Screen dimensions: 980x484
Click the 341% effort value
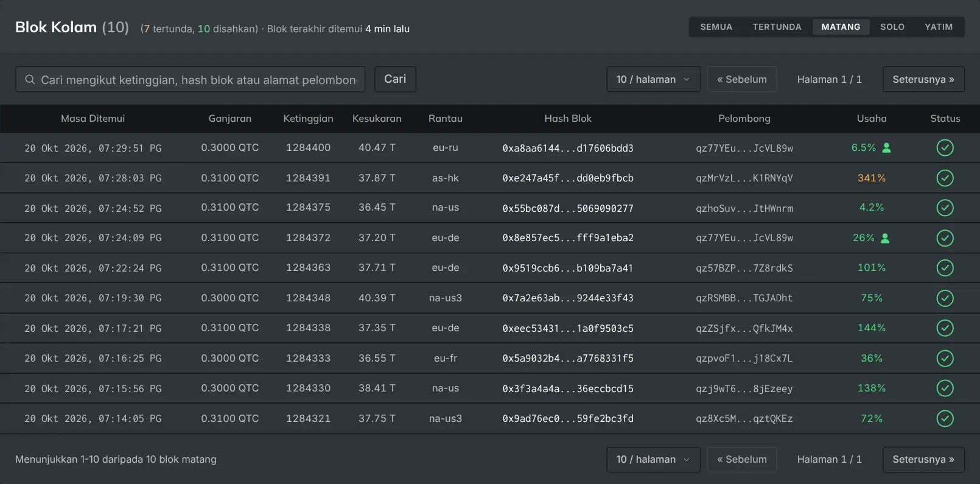click(872, 178)
